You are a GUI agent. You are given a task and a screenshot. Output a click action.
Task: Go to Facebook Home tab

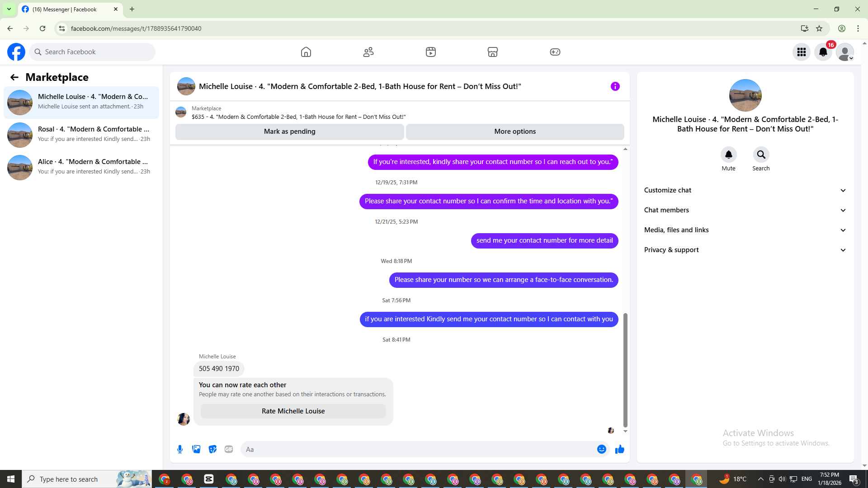point(306,52)
